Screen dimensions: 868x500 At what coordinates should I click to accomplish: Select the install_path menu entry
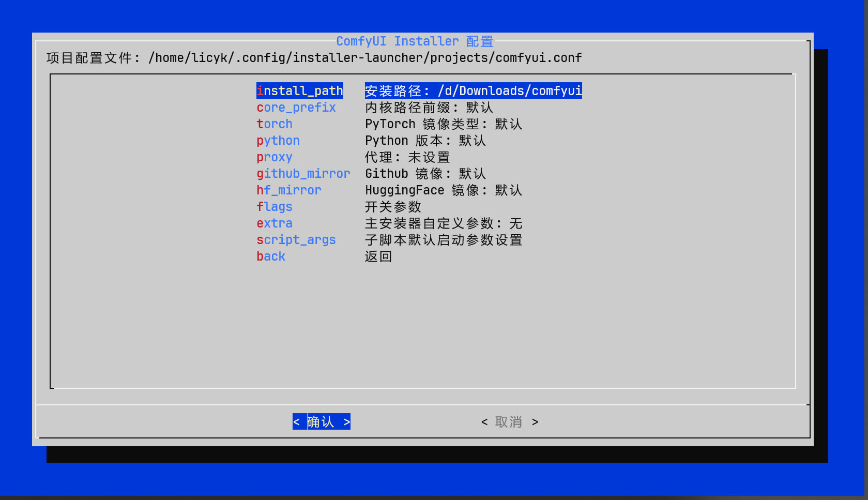coord(300,91)
